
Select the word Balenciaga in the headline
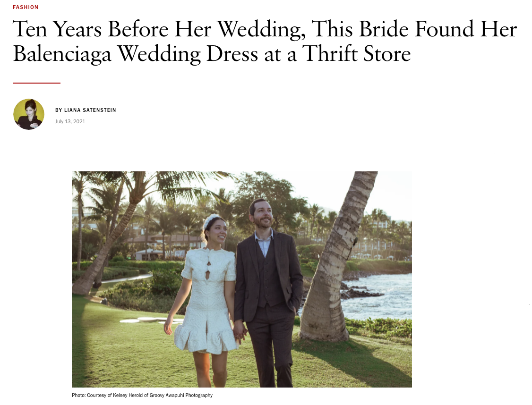point(62,54)
